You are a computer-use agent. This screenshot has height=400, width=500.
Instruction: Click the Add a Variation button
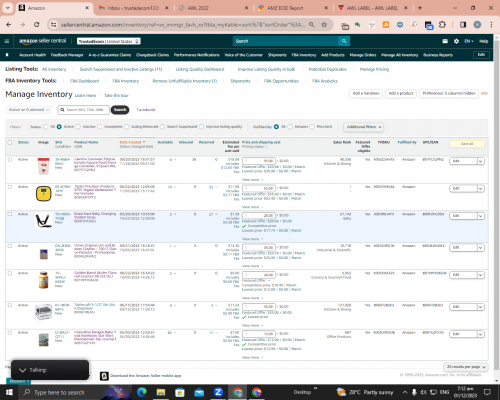(x=366, y=93)
